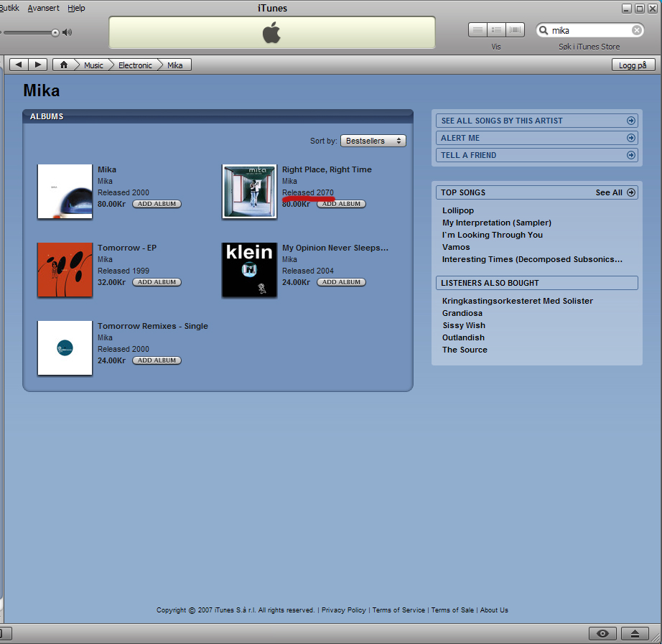
Task: Switch to list view icon
Action: 477,30
